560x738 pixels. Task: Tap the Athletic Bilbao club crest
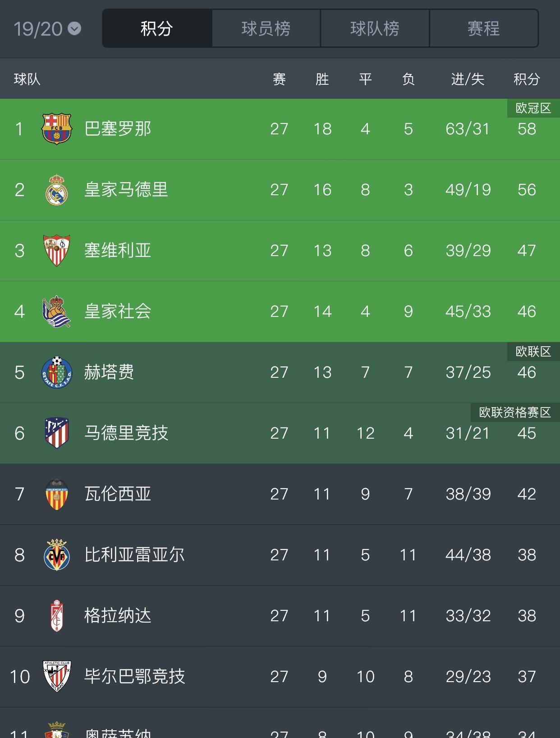pos(57,677)
